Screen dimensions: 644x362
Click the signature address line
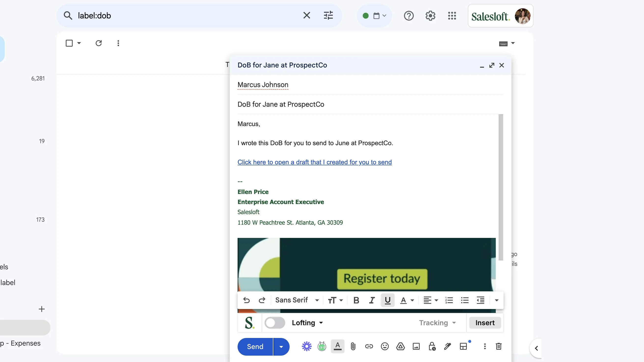tap(290, 223)
